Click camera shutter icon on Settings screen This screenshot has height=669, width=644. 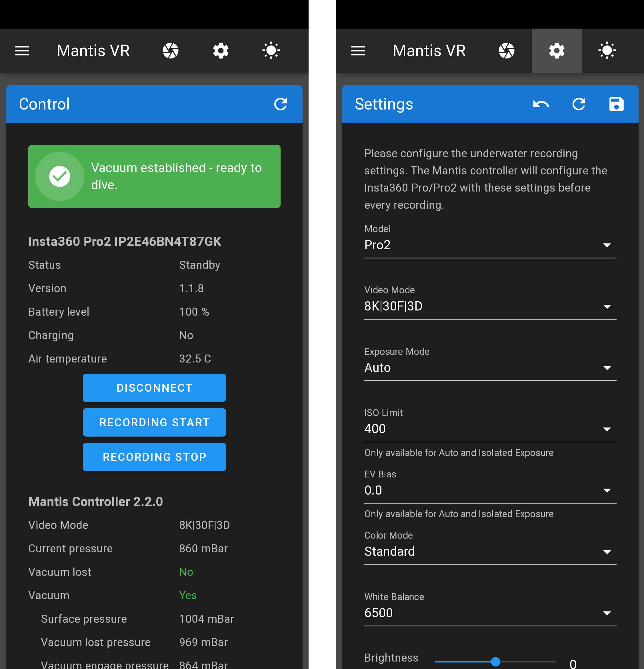[x=506, y=51]
